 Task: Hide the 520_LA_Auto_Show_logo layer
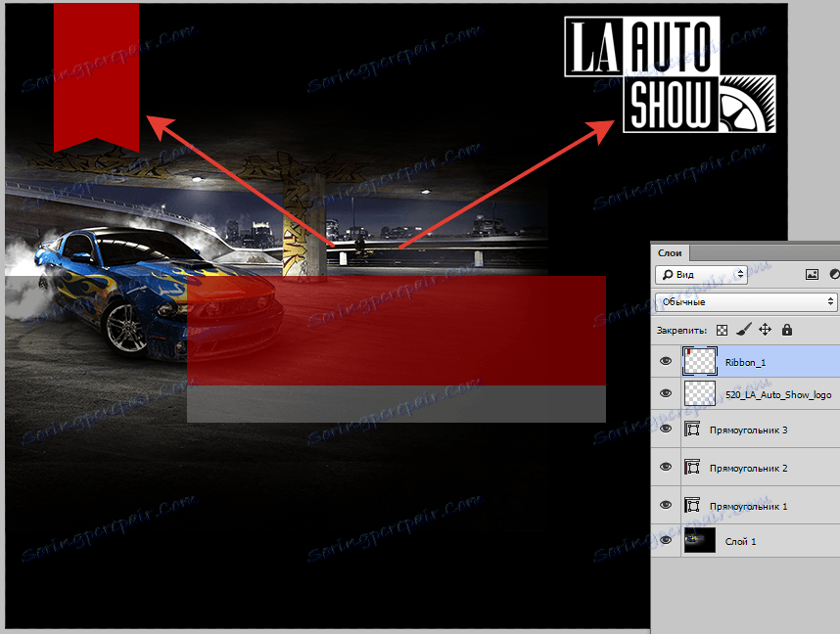666,393
